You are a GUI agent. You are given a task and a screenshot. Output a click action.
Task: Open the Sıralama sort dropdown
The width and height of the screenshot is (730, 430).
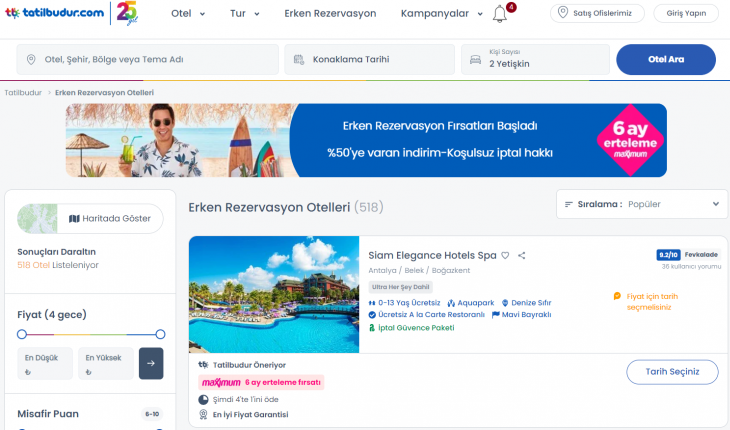pos(641,204)
